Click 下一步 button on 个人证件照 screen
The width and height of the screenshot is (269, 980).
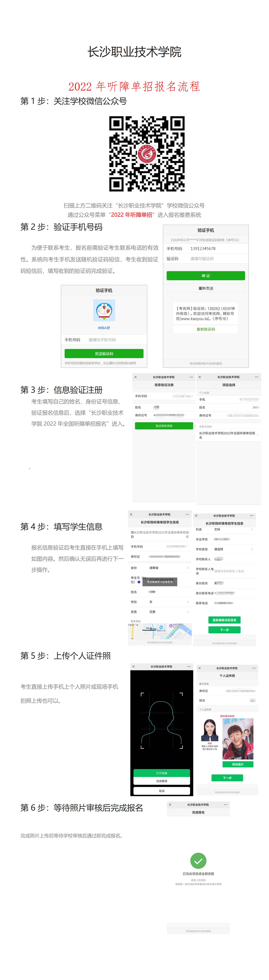coord(227,778)
